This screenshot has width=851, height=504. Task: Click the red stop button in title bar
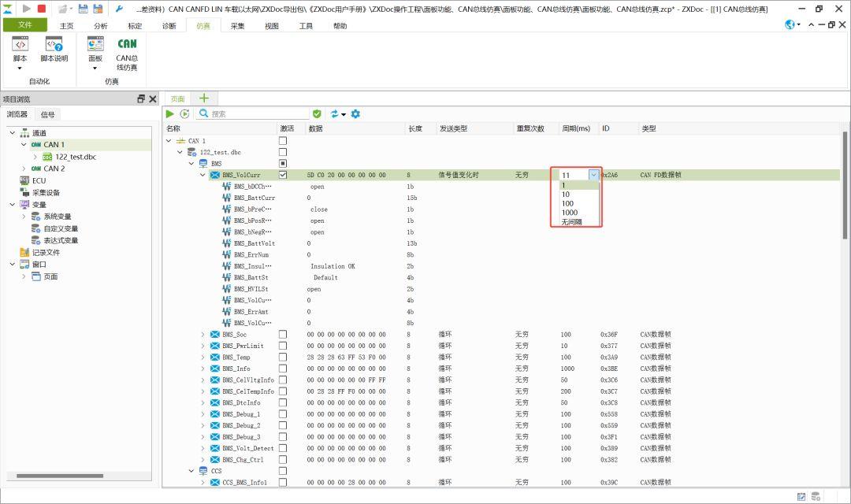tap(42, 8)
